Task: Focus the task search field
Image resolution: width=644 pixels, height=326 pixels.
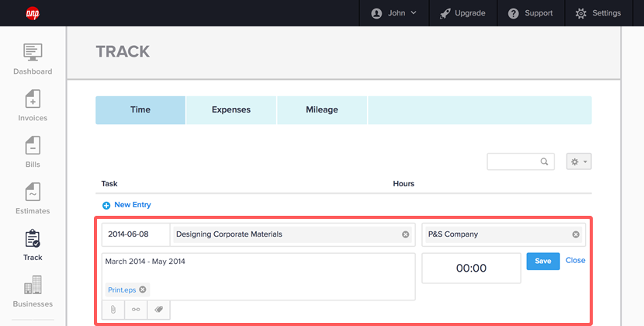Action: coord(521,161)
